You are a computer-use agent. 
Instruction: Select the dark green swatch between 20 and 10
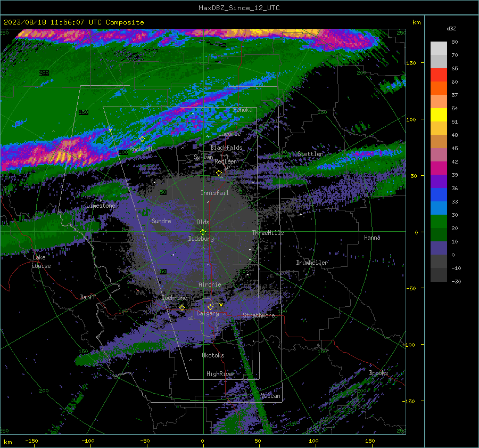click(x=439, y=235)
